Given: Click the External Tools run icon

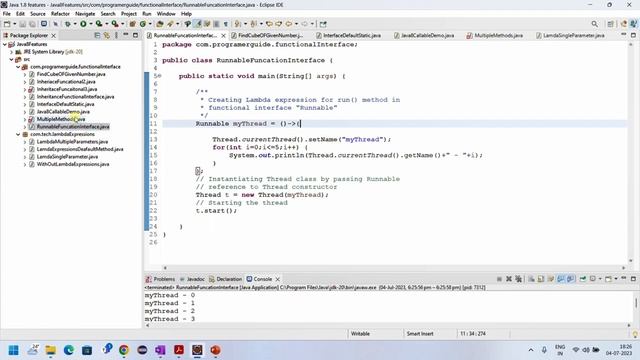Looking at the screenshot, I should pos(115,24).
